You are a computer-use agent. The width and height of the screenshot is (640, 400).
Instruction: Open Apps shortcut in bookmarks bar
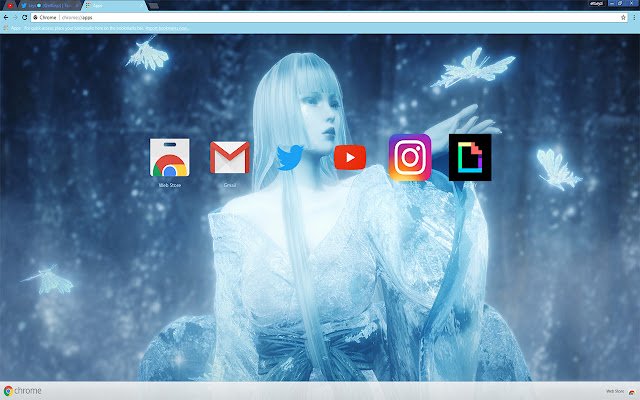[12, 28]
